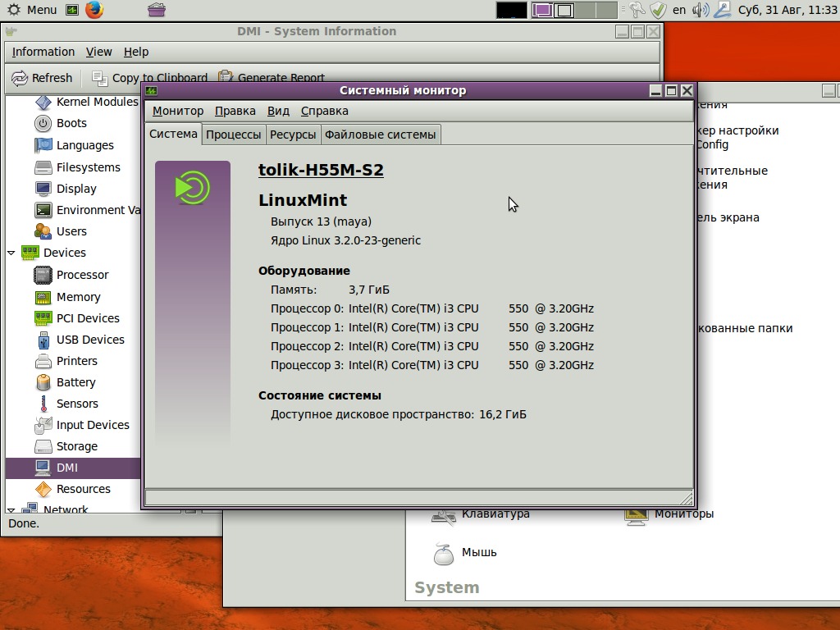Open View menu in System Information

(x=99, y=52)
